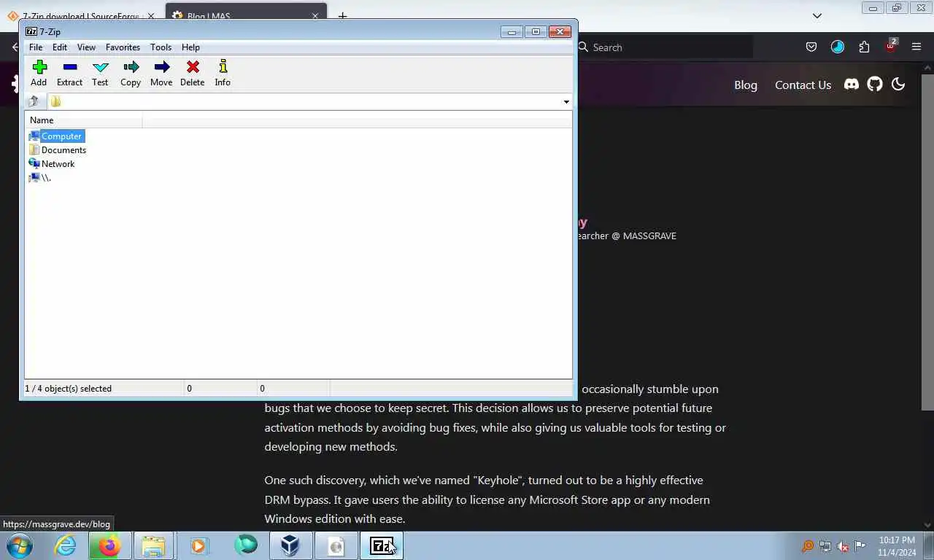Open the Favorites menu in 7-Zip
Image resolution: width=934 pixels, height=560 pixels.
coord(123,47)
